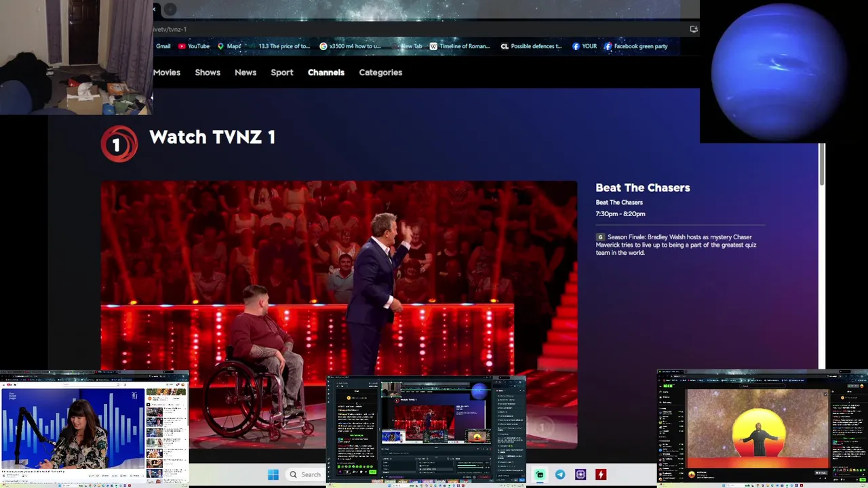Open the red lightning bolt taskbar icon
Image resolution: width=868 pixels, height=488 pixels.
pyautogui.click(x=601, y=474)
